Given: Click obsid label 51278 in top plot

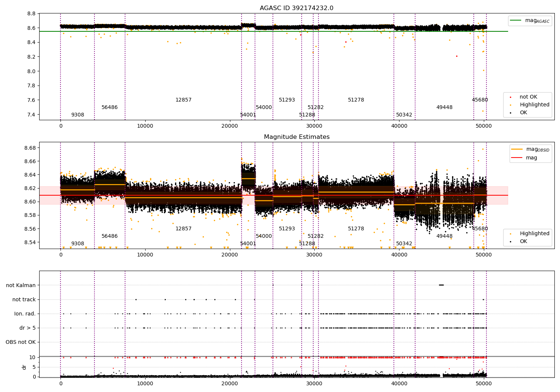Looking at the screenshot, I should coord(356,100).
